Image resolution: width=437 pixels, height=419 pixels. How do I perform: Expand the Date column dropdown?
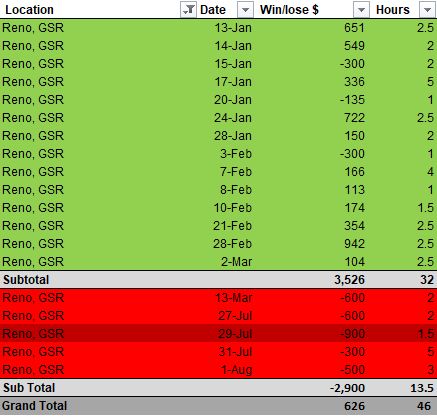click(245, 10)
